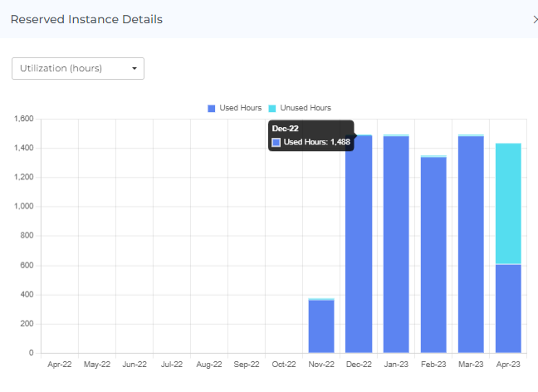Viewport: 538px width, 392px height.
Task: Click the dark blue Used Hours legend swatch
Action: (212, 108)
